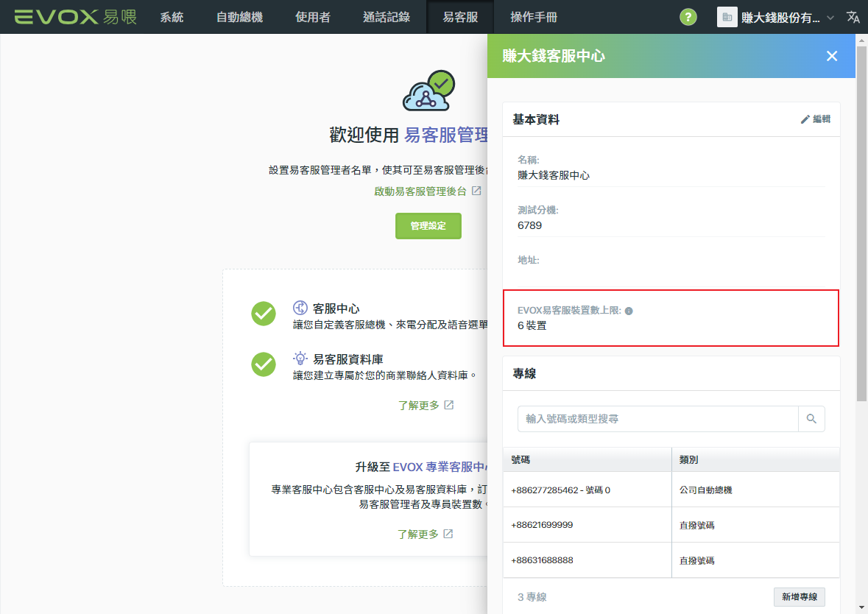Click external link icon of 了解更多 in upgrade card
This screenshot has height=614, width=868.
tap(448, 534)
